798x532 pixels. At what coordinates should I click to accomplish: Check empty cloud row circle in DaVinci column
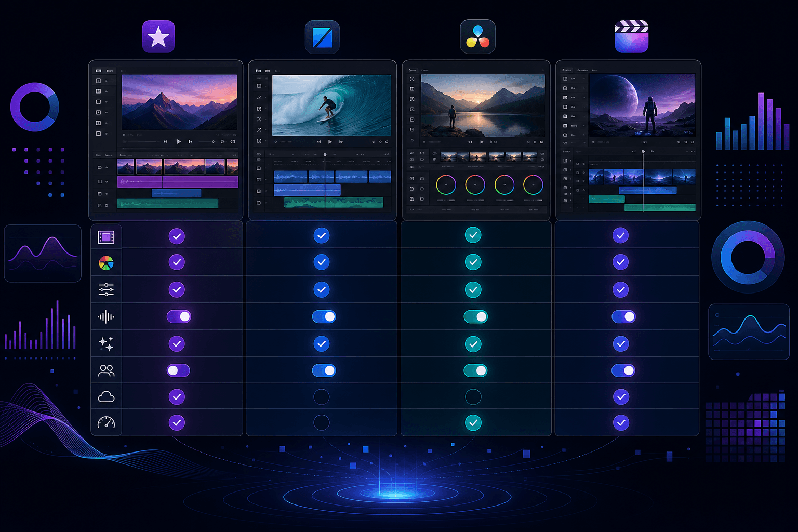pos(473,397)
